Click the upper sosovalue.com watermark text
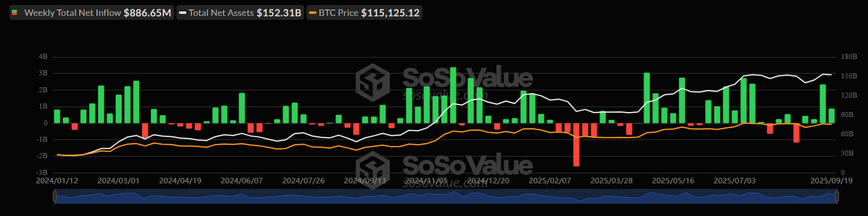This screenshot has height=216, width=868. pyautogui.click(x=445, y=95)
